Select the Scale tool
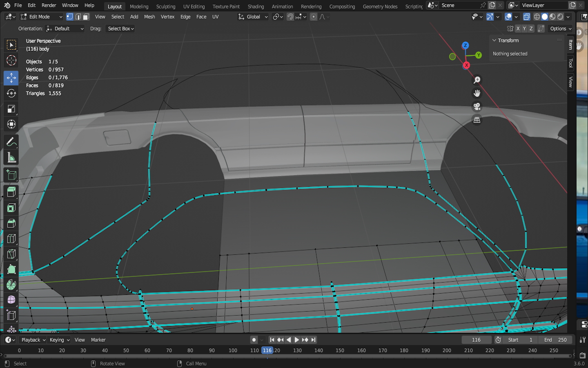 [x=11, y=109]
